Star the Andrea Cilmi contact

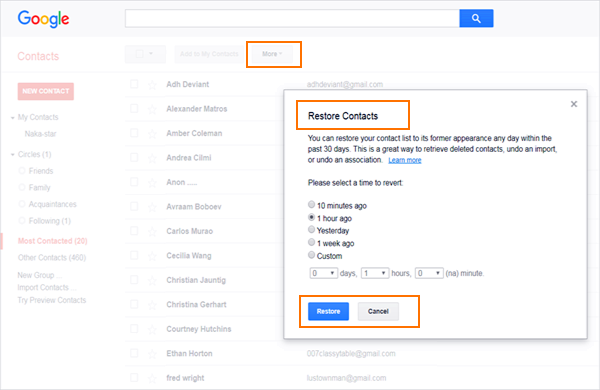click(152, 158)
